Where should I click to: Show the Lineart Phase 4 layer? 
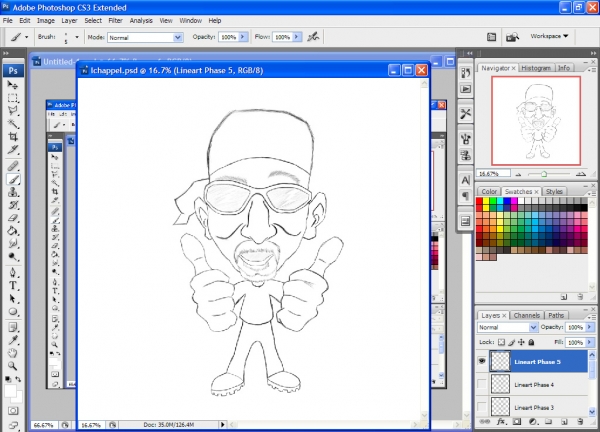[x=482, y=384]
